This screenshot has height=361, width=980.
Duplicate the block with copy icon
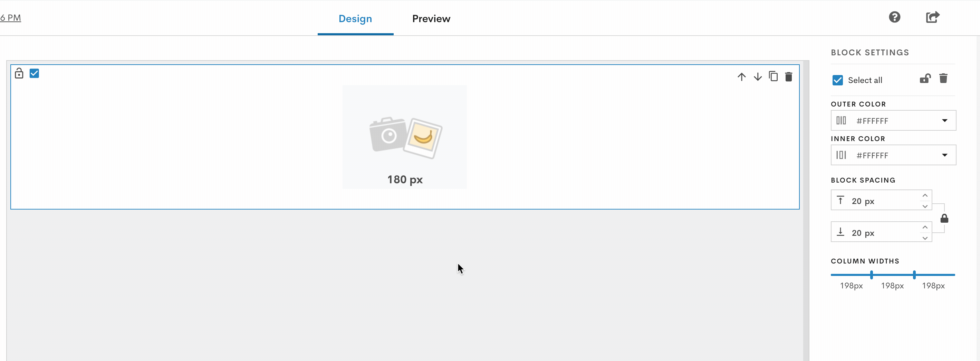point(773,76)
